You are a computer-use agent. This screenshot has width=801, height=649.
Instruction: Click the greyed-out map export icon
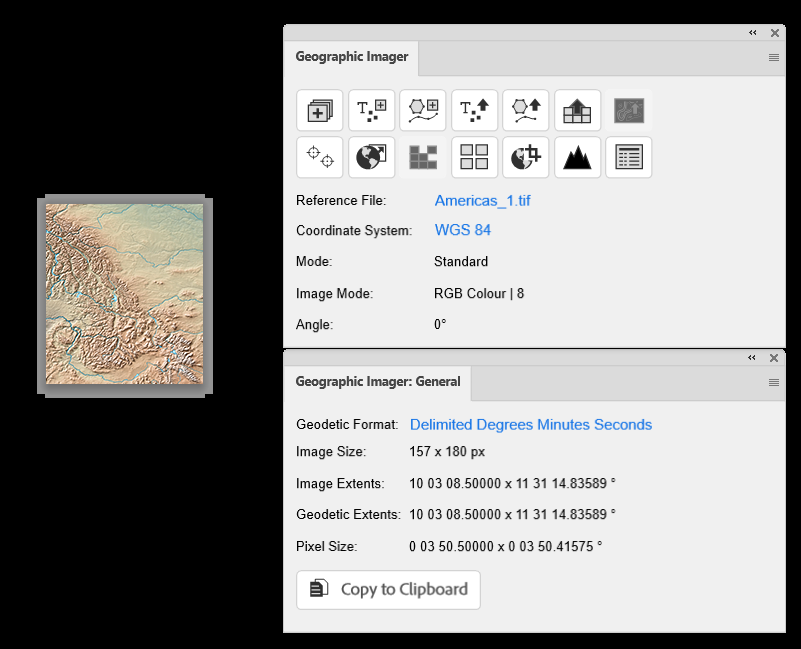pyautogui.click(x=629, y=110)
